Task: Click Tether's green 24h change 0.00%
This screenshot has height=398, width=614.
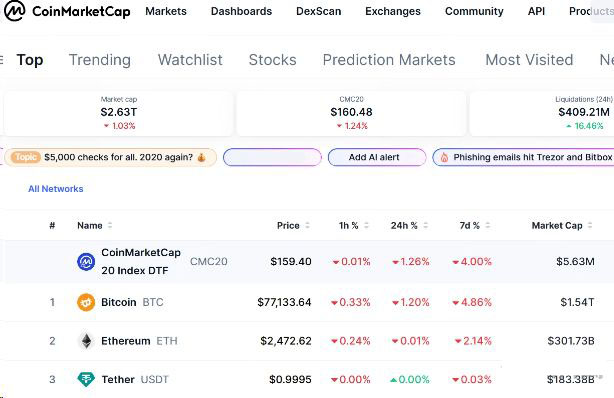Action: [410, 380]
